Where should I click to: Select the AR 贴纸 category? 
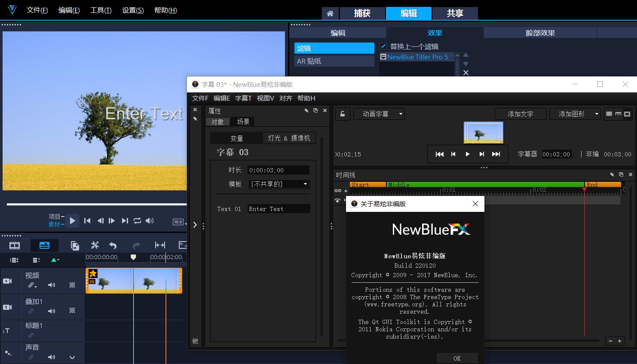coord(334,61)
